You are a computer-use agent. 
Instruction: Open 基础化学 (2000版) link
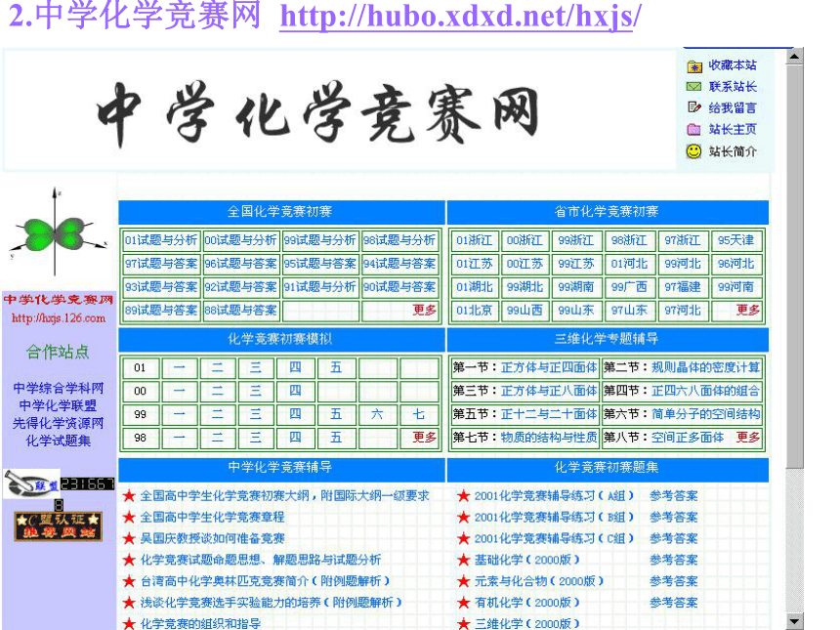point(527,560)
